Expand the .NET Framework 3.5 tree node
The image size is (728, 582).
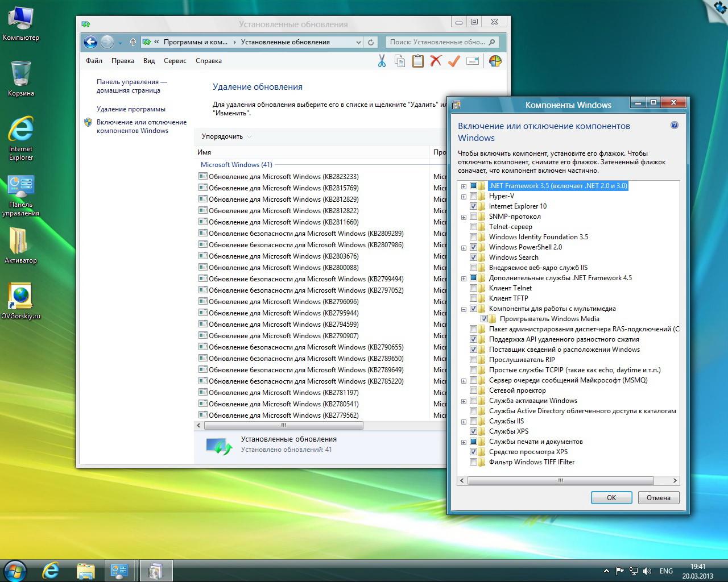click(464, 186)
